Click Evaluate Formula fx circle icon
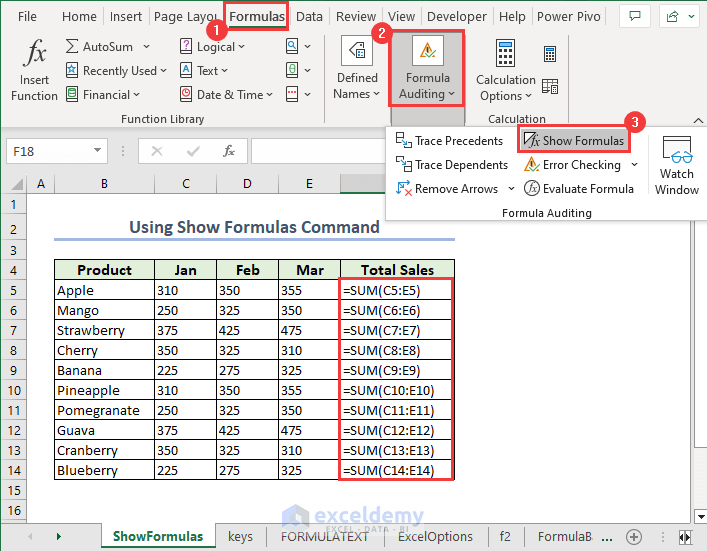This screenshot has width=707, height=551. click(532, 188)
